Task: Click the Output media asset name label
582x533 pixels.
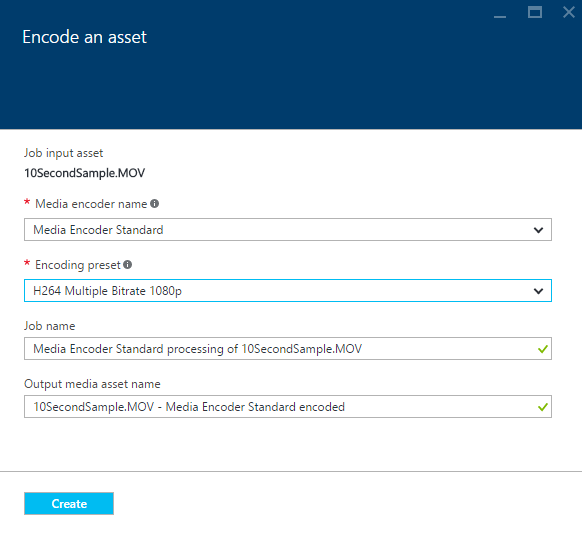Action: coord(92,384)
